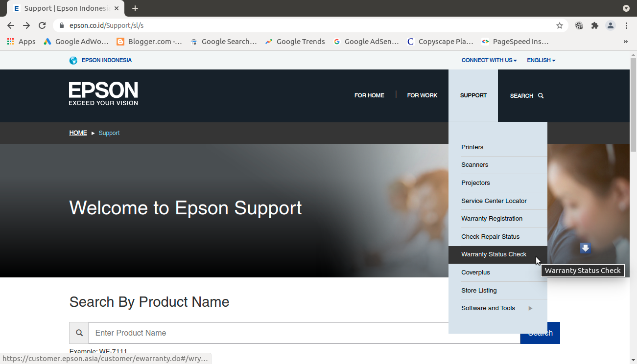Click the Support breadcrumb text

[x=109, y=133]
